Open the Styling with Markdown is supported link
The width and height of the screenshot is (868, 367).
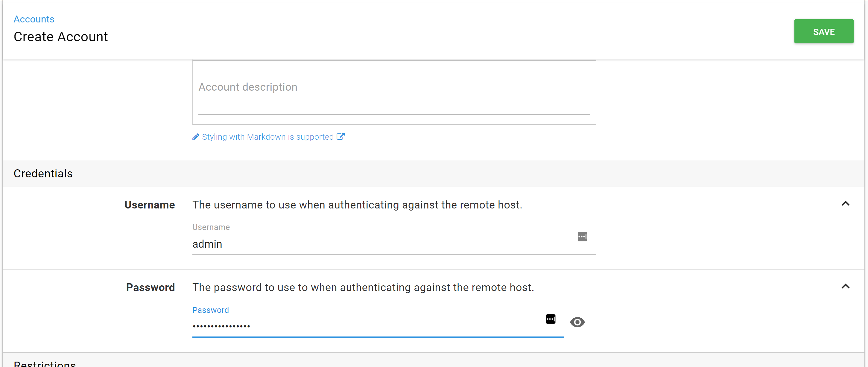pos(267,137)
